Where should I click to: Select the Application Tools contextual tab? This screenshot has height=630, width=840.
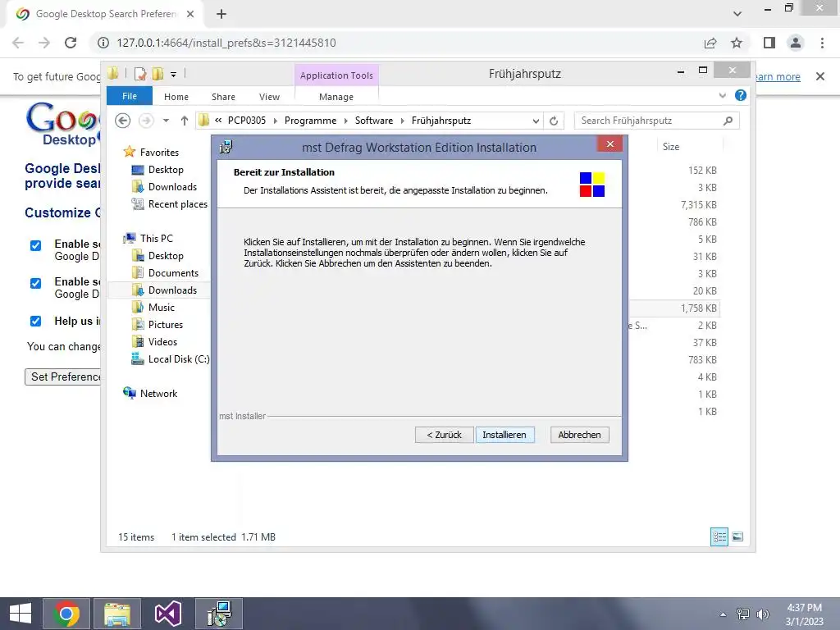(336, 75)
